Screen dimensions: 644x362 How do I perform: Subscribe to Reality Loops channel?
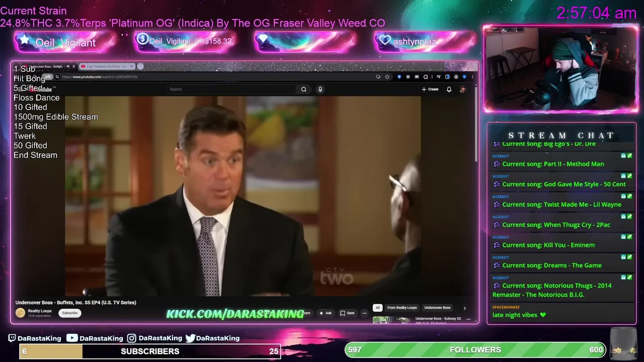point(70,313)
